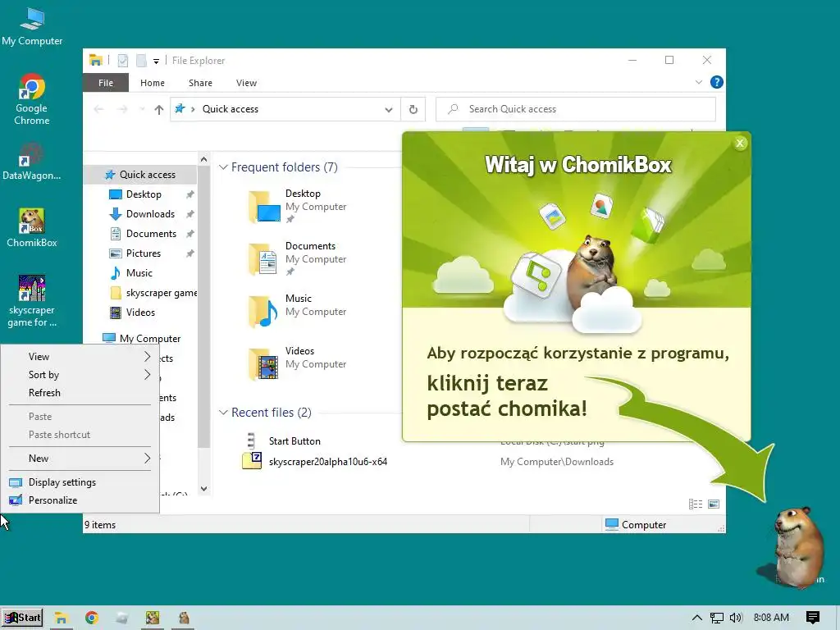The width and height of the screenshot is (840, 630).
Task: Click the Start button on the taskbar
Action: [x=22, y=618]
